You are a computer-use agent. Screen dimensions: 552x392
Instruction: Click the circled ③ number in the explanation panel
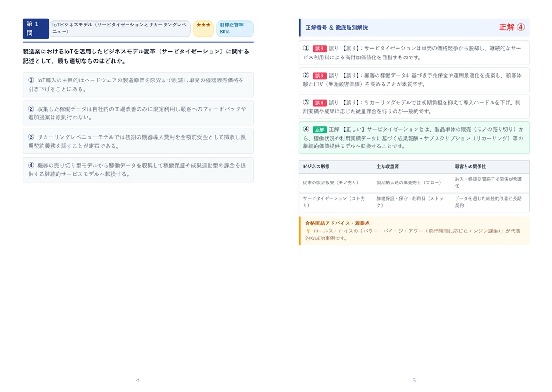click(306, 102)
